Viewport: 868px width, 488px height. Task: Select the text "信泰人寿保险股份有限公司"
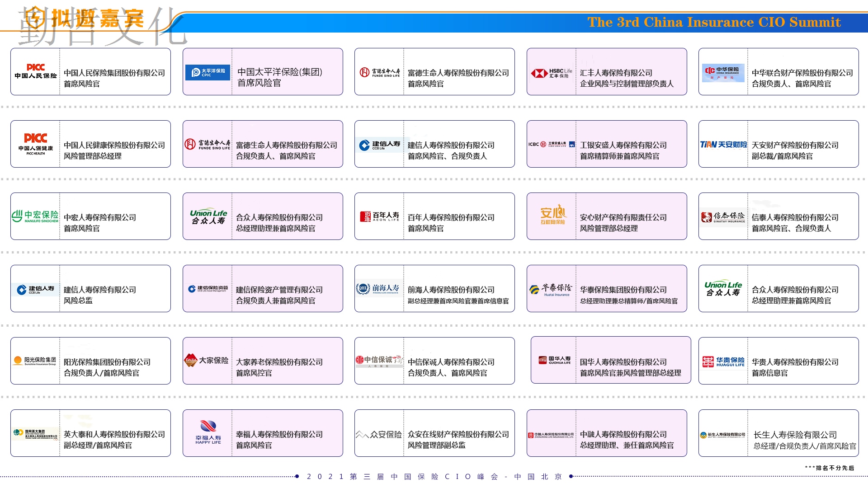tap(795, 217)
